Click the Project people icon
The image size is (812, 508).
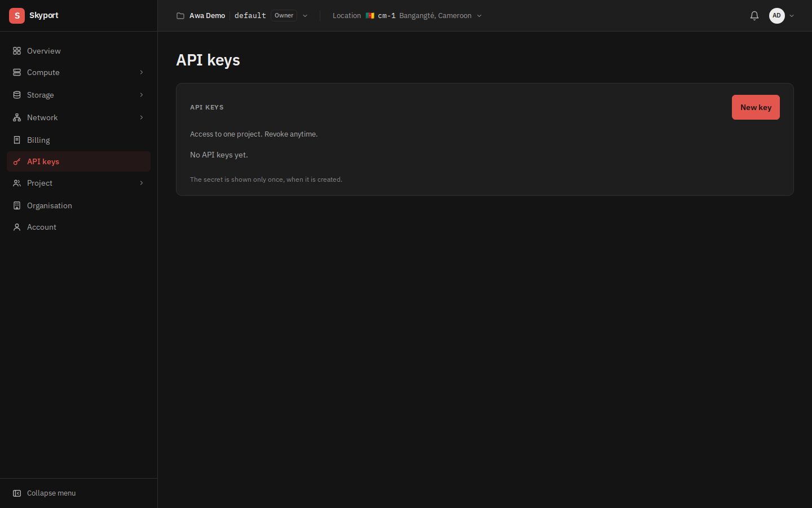pos(17,183)
